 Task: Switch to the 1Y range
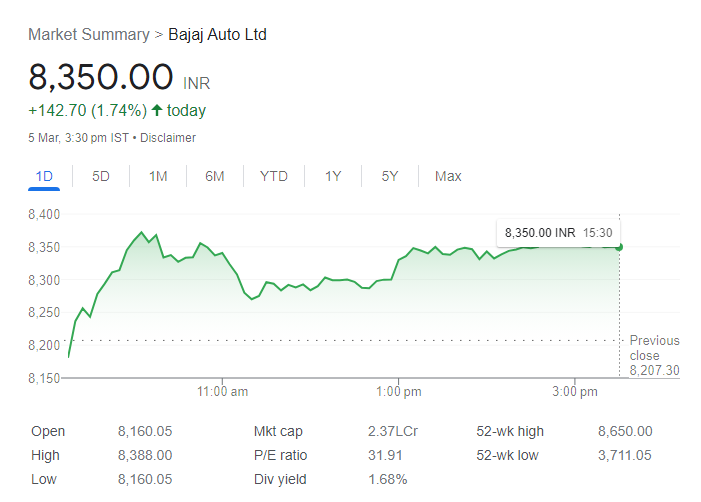pyautogui.click(x=333, y=176)
